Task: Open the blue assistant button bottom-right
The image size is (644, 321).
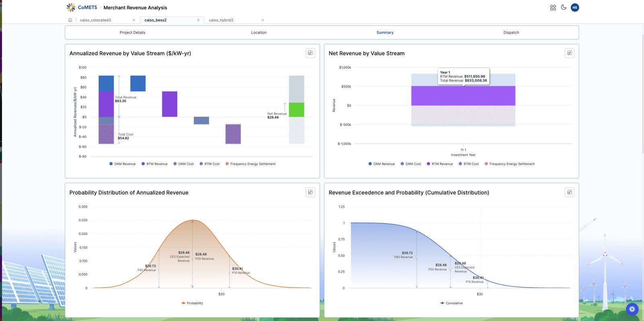Action: click(632, 309)
